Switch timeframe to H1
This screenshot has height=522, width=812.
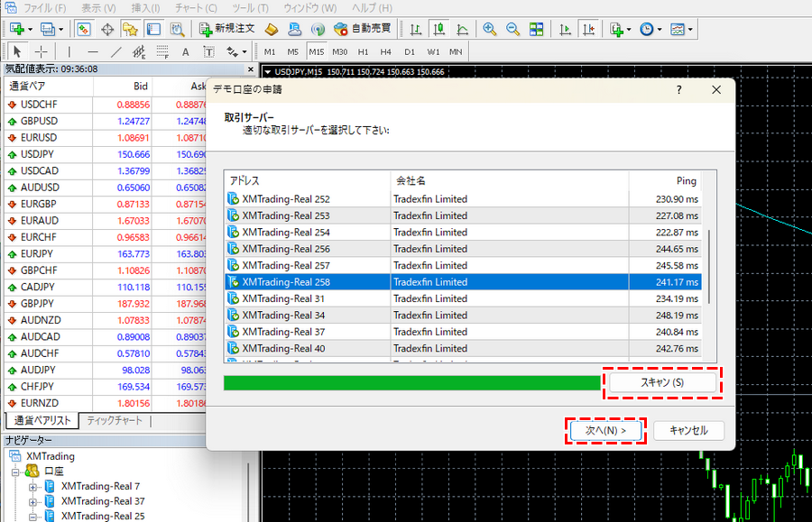[x=363, y=51]
